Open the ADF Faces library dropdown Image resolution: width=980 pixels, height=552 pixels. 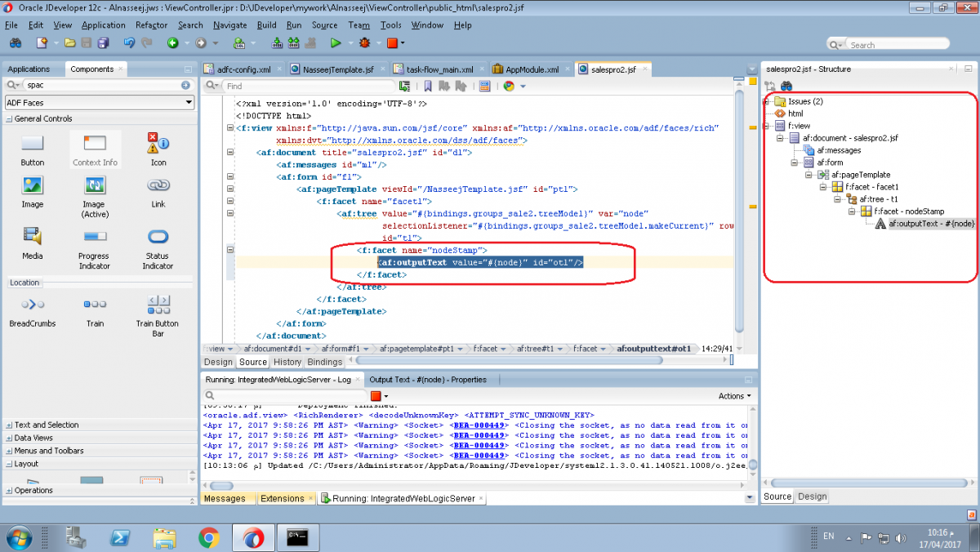(189, 103)
